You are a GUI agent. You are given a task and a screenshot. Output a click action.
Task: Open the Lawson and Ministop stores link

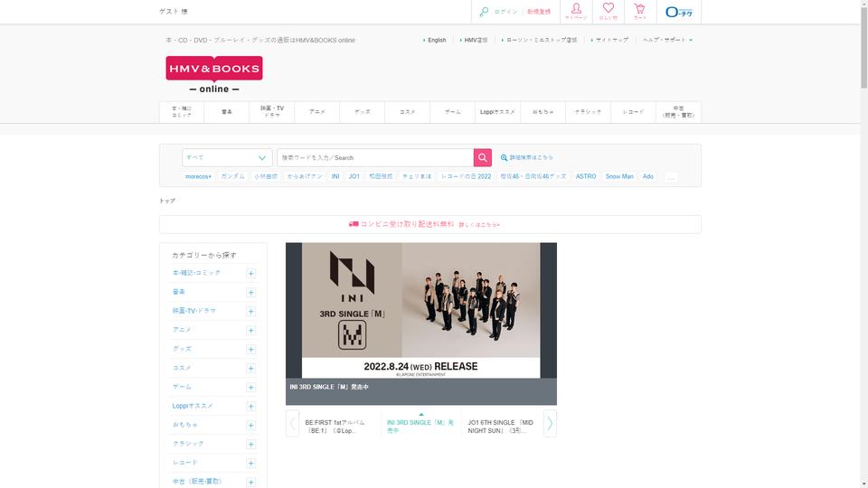coord(540,40)
